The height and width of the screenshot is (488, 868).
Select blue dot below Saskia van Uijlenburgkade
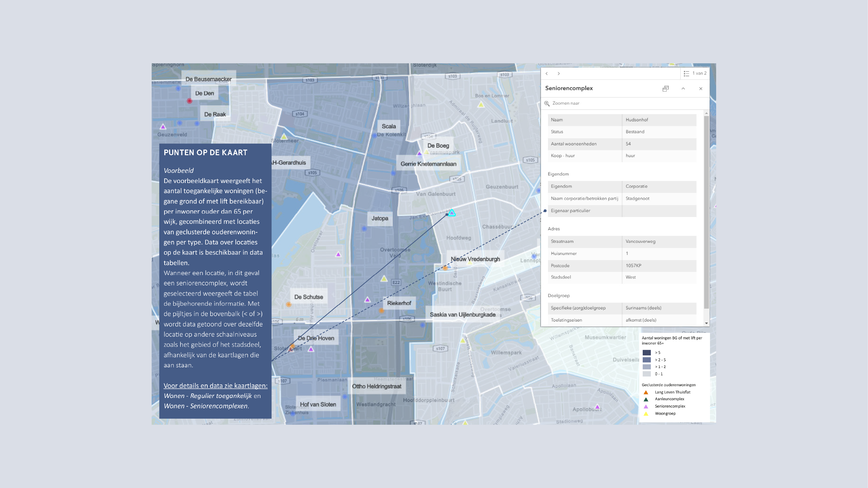(x=423, y=325)
